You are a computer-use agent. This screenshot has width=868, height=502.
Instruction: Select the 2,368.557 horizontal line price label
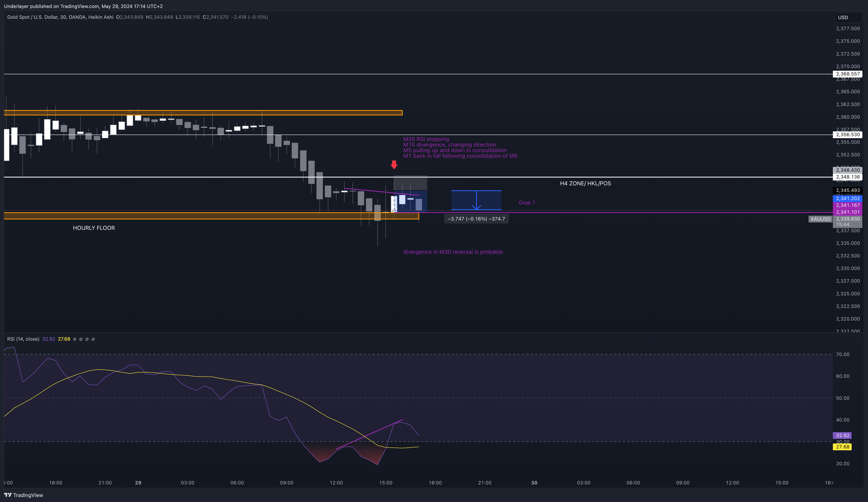847,74
